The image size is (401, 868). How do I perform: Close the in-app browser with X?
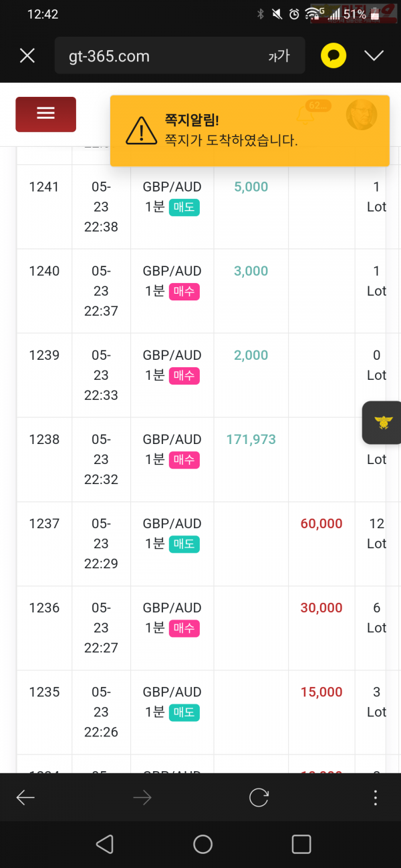pos(27,55)
